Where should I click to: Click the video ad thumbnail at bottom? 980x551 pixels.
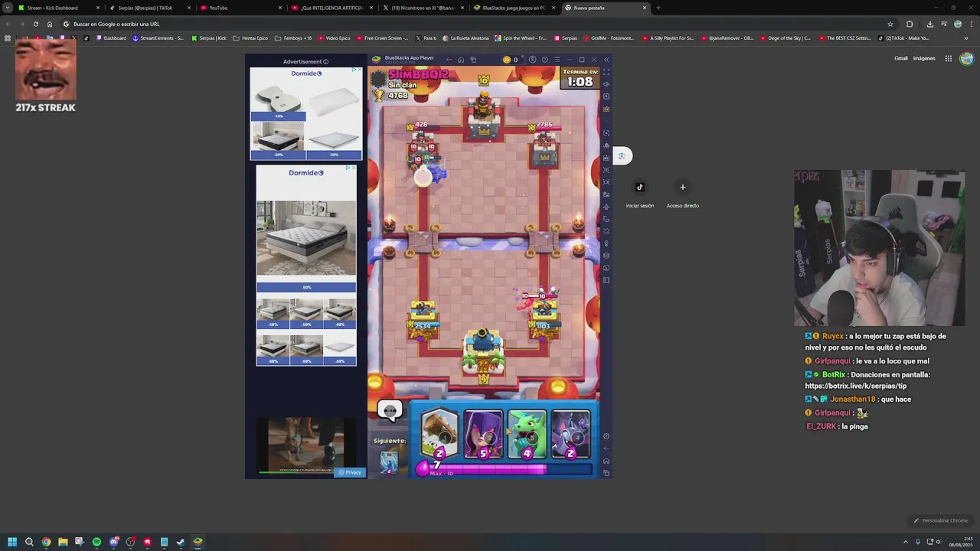click(306, 446)
